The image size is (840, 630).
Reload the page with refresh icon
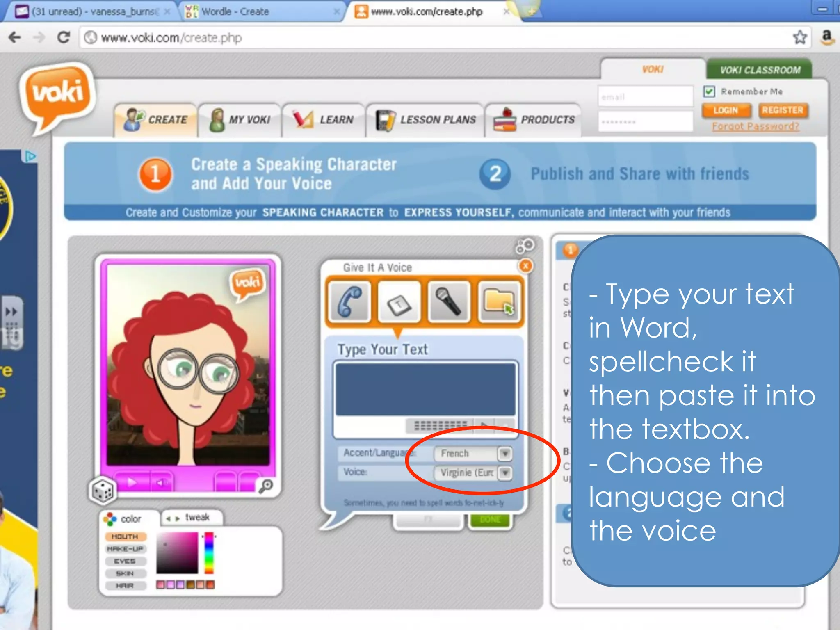[64, 37]
